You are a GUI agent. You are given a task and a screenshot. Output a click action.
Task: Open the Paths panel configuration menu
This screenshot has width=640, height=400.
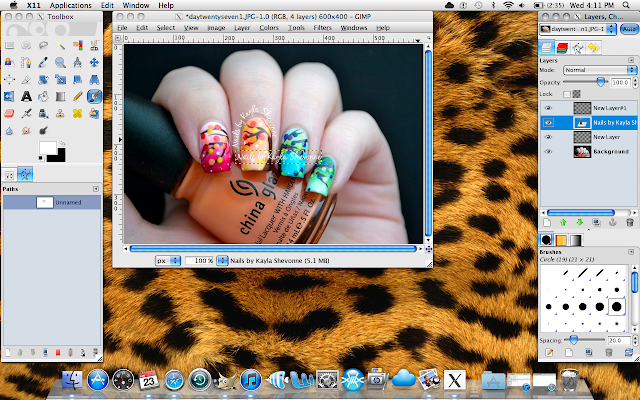(96, 189)
